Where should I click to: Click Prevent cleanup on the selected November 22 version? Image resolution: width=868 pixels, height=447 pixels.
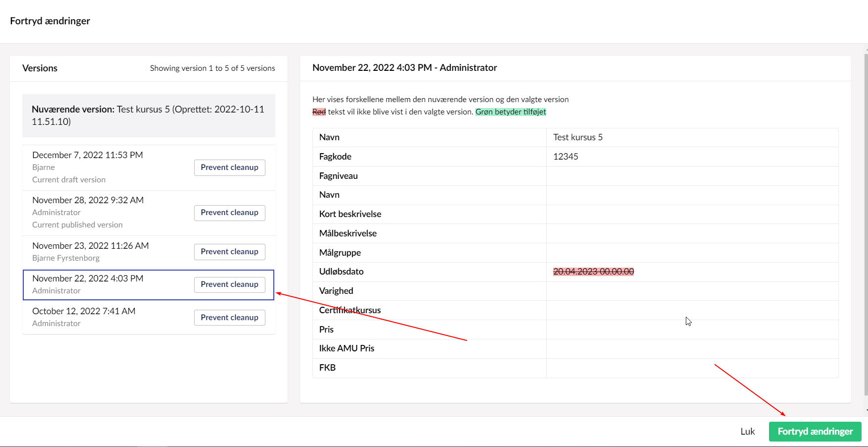click(x=229, y=284)
